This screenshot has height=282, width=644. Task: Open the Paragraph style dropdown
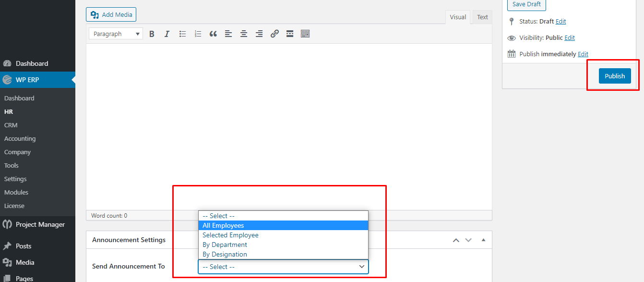click(115, 34)
